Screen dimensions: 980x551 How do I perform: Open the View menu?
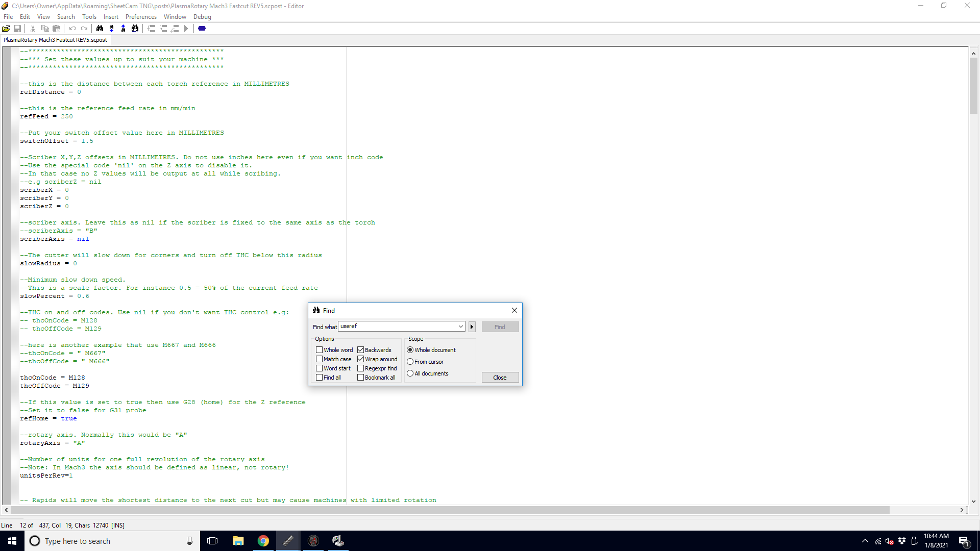click(43, 17)
